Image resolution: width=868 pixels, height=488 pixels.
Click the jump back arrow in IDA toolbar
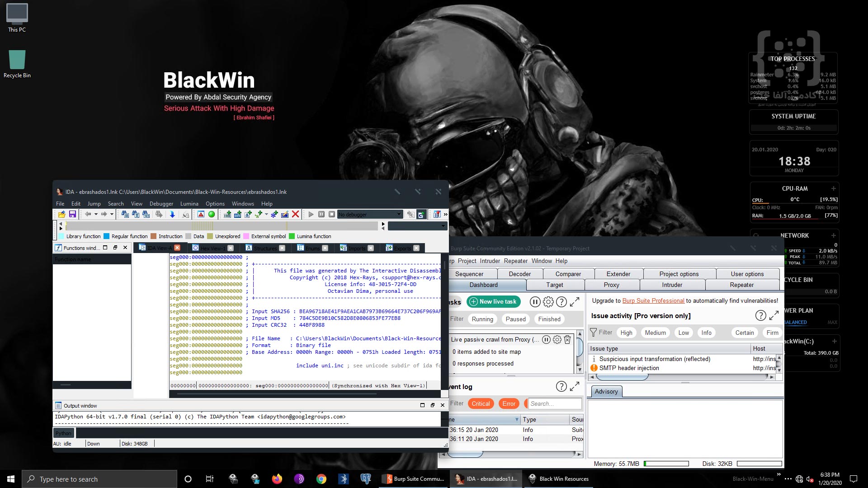pyautogui.click(x=88, y=214)
